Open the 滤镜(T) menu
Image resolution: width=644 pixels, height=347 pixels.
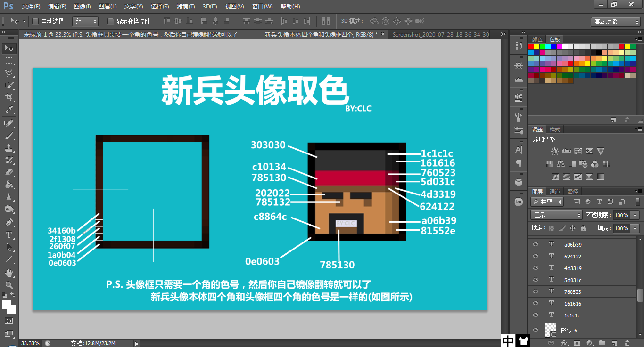[186, 7]
